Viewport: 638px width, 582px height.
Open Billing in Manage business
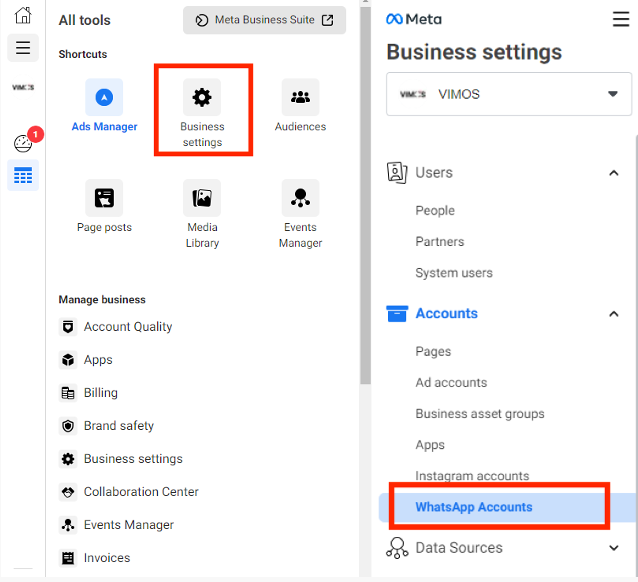(x=101, y=393)
